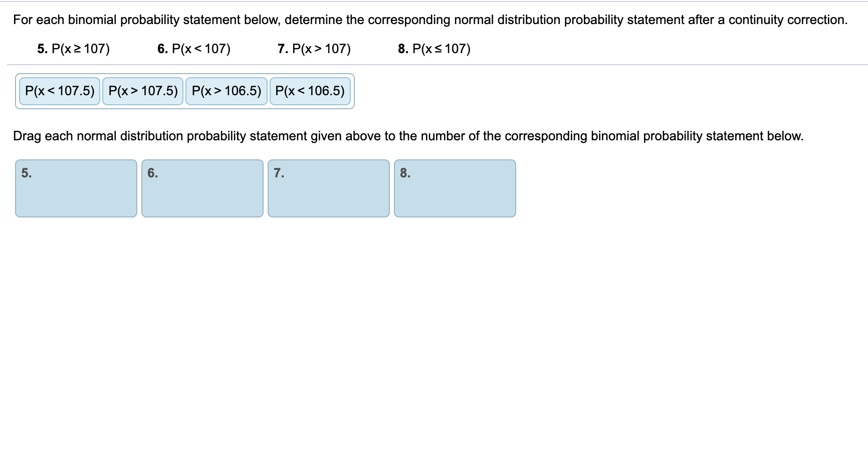Click statement 5. P(x ≥ 107)

click(74, 49)
